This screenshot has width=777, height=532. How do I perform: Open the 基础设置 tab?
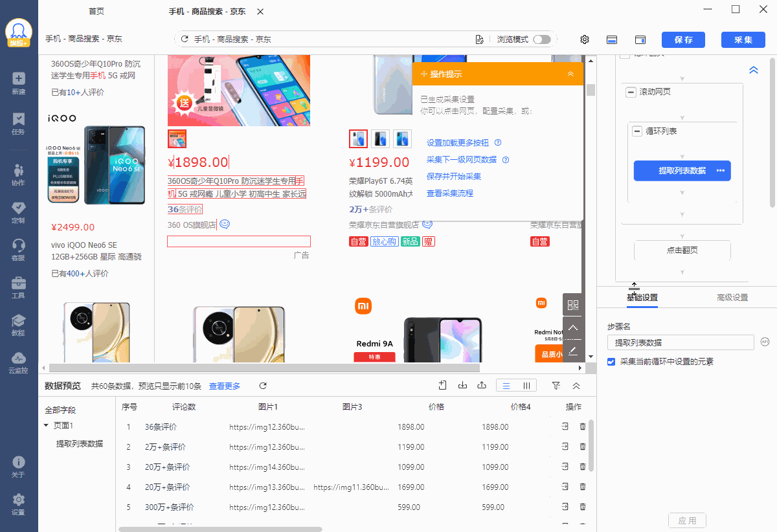(642, 298)
